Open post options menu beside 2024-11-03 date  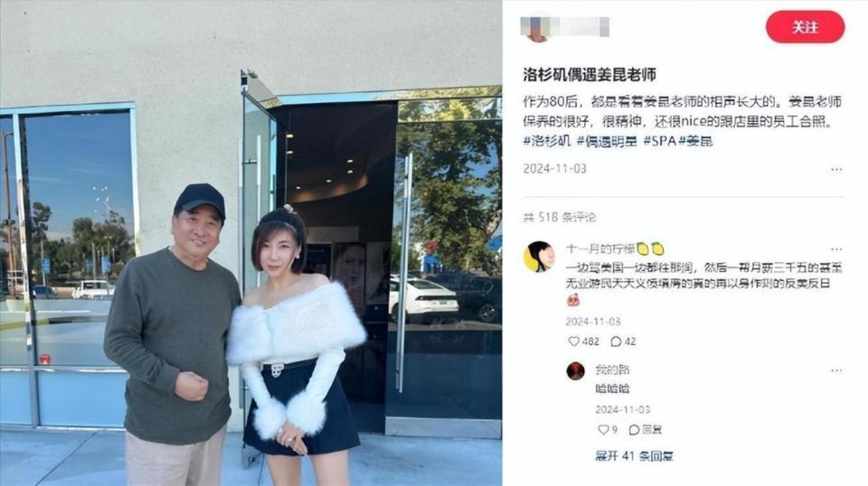(836, 169)
